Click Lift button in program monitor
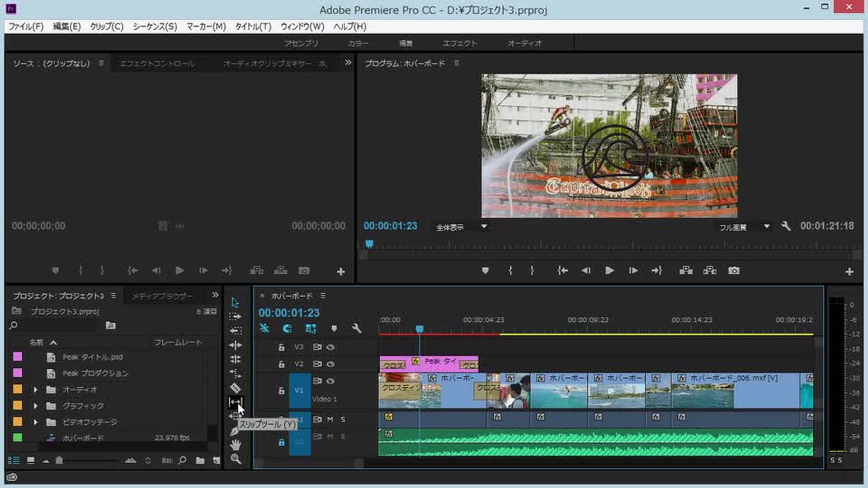 point(686,271)
